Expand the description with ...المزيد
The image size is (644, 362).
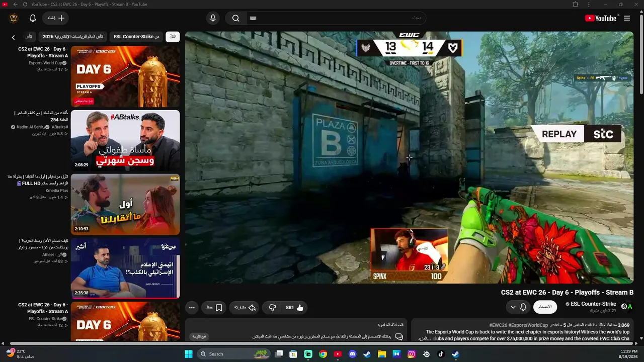coord(424,339)
